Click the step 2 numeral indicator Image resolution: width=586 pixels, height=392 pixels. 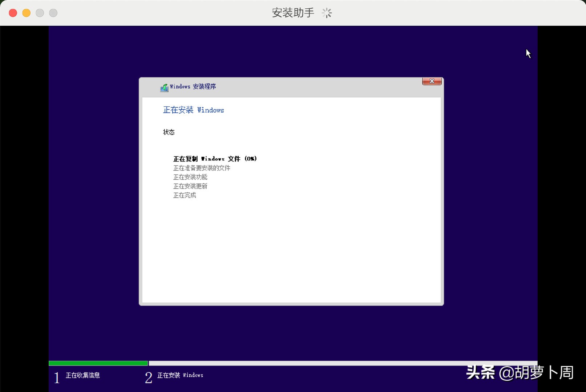coord(149,378)
